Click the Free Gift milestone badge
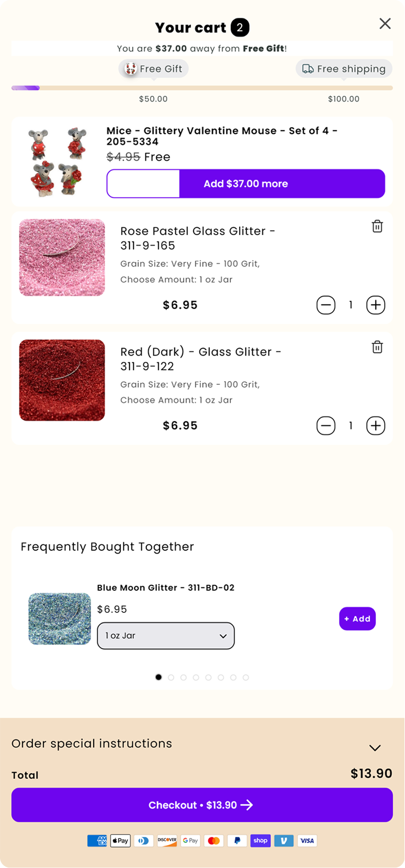The width and height of the screenshot is (405, 868). click(x=154, y=69)
